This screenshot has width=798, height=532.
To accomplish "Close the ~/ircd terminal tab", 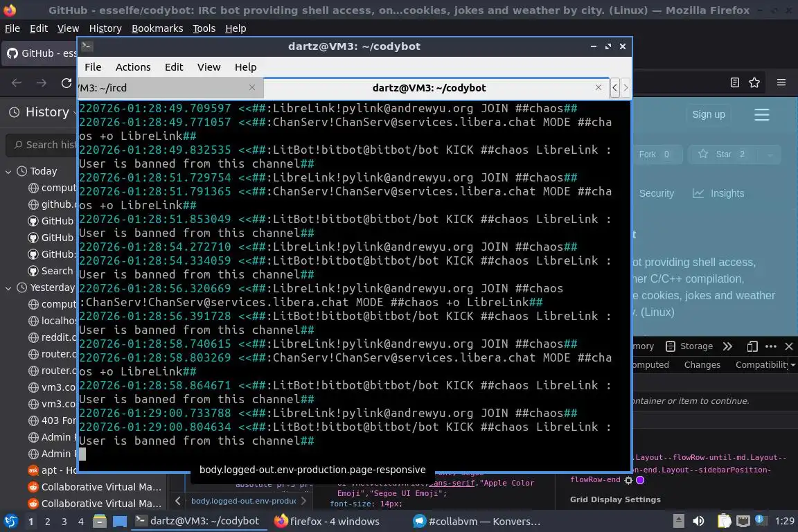I will tap(252, 87).
